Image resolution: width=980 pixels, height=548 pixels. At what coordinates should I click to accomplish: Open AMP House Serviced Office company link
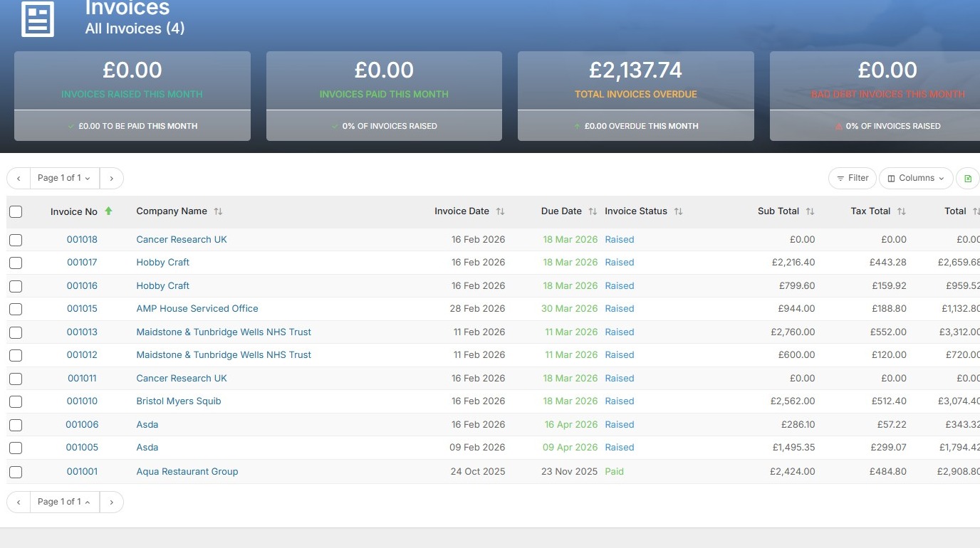(x=197, y=309)
